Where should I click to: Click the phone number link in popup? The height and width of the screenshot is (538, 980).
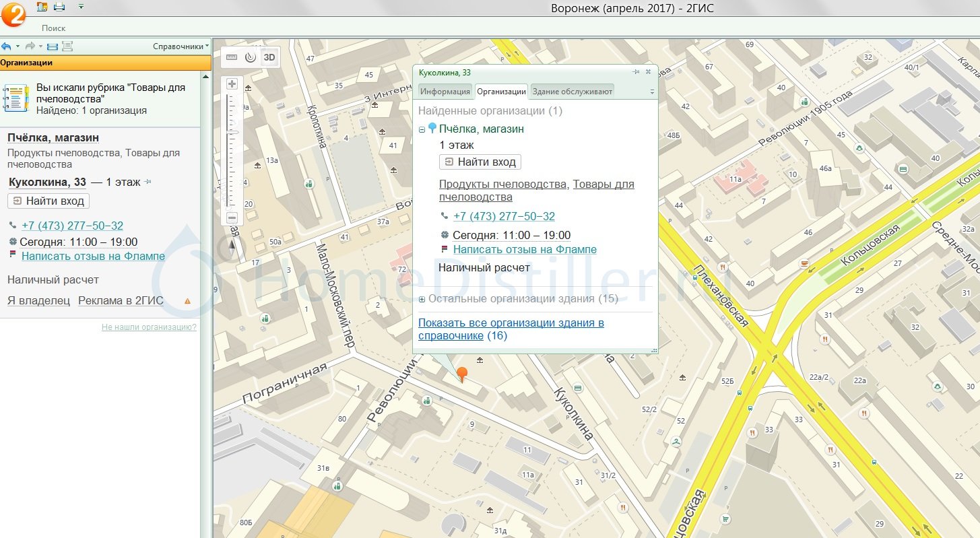point(504,216)
